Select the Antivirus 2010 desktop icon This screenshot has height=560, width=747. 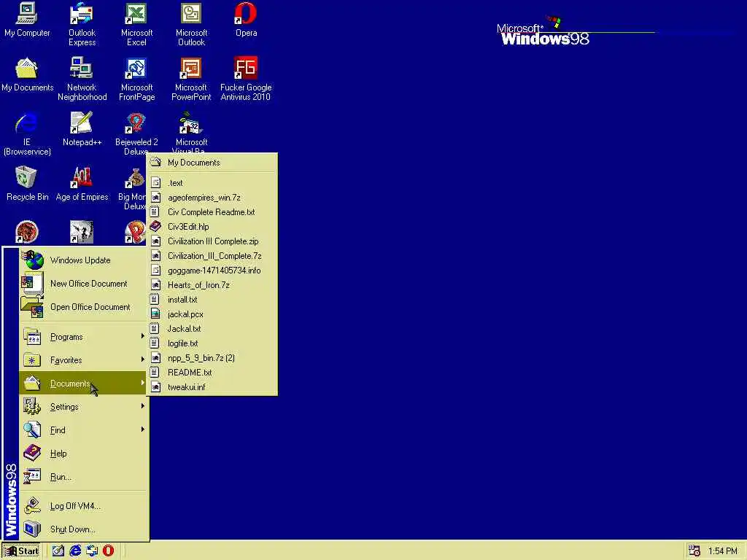[246, 79]
